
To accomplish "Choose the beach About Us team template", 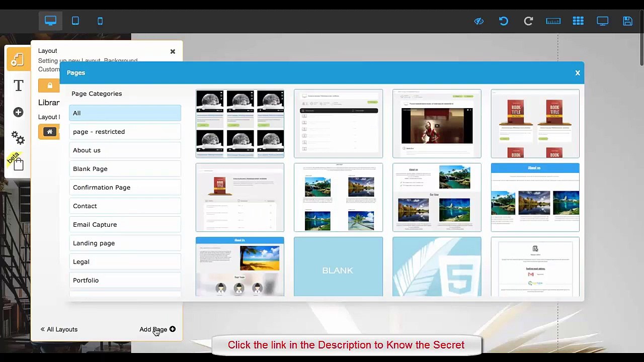I will click(240, 266).
